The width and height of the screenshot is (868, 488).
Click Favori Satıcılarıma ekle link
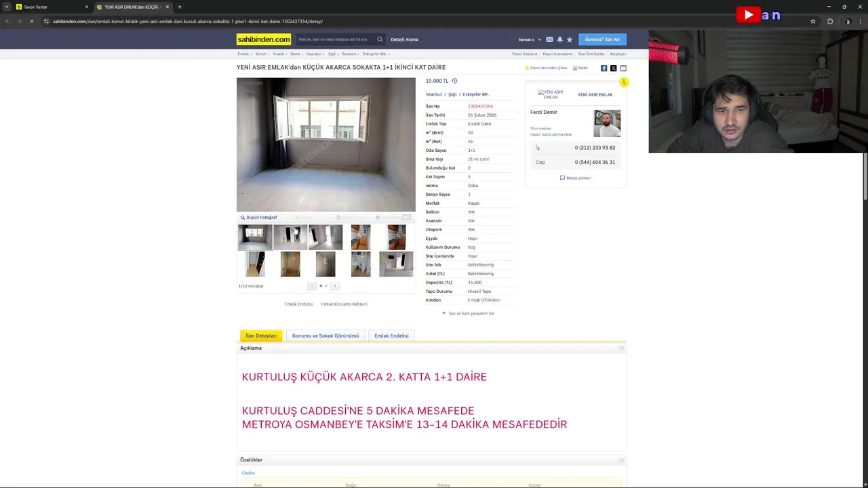551,134
